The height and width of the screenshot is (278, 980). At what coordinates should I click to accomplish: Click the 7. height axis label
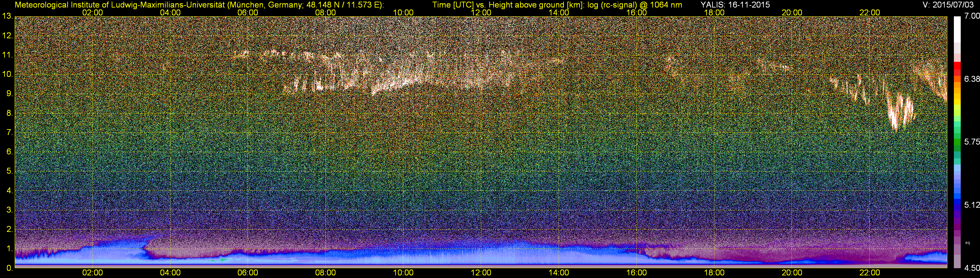9,132
